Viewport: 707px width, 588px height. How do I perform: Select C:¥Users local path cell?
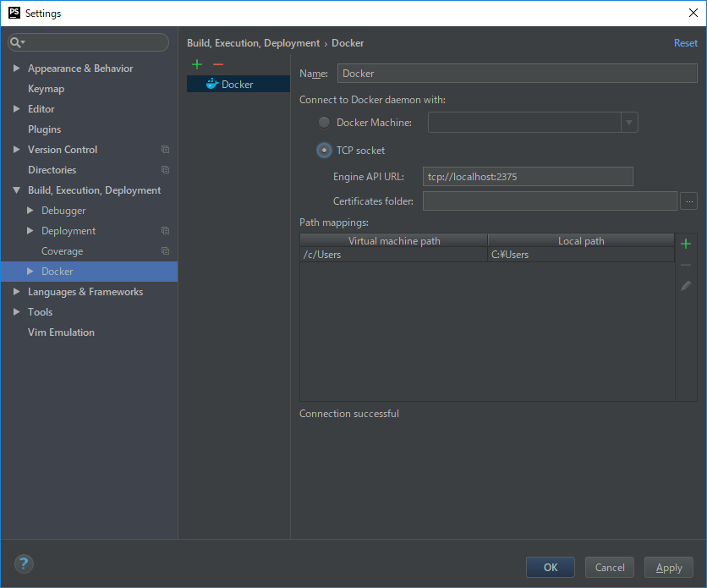click(x=581, y=255)
